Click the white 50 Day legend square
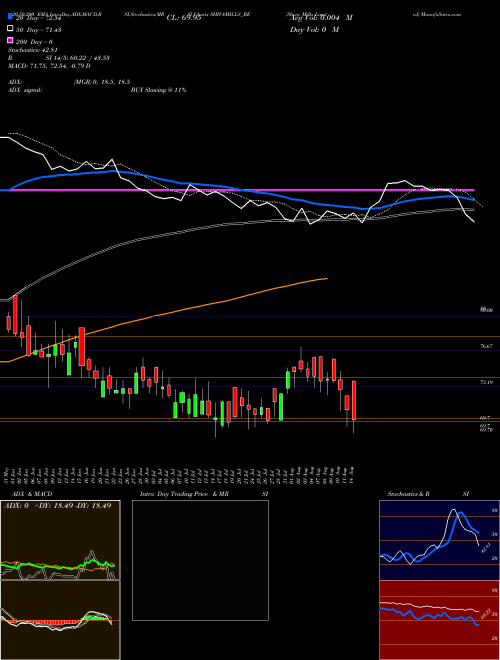Screen dimensions: 500x660 coord(10,29)
